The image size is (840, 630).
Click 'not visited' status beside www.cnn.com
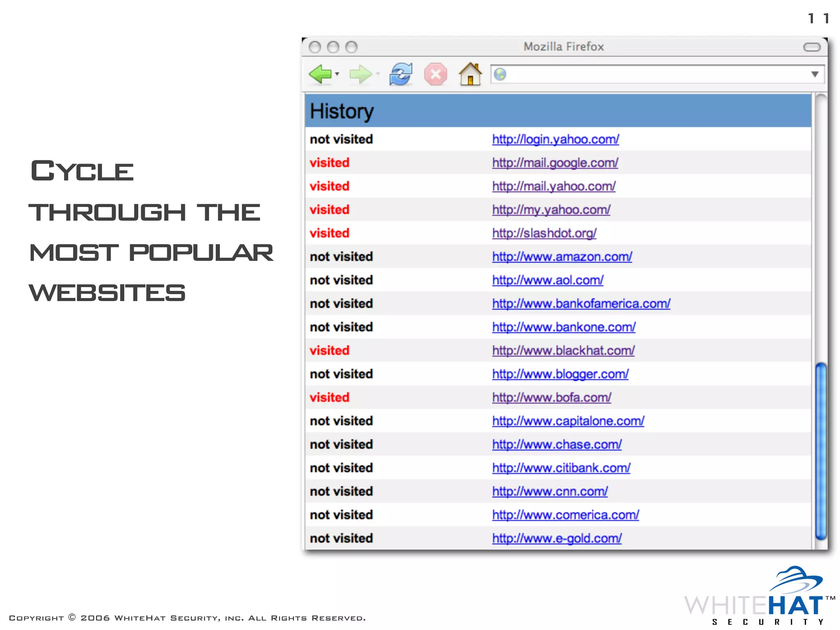[341, 491]
